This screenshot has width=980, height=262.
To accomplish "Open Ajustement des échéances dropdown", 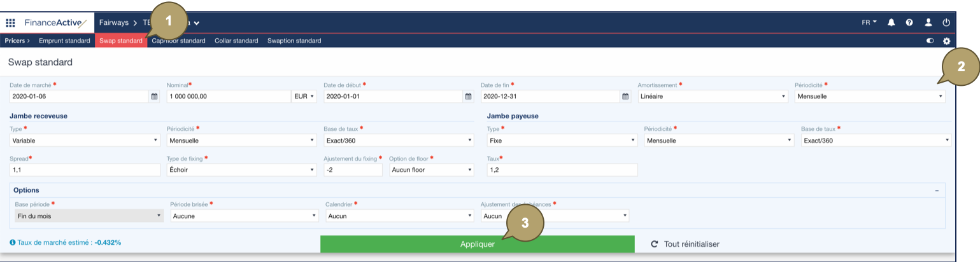I will tap(555, 216).
